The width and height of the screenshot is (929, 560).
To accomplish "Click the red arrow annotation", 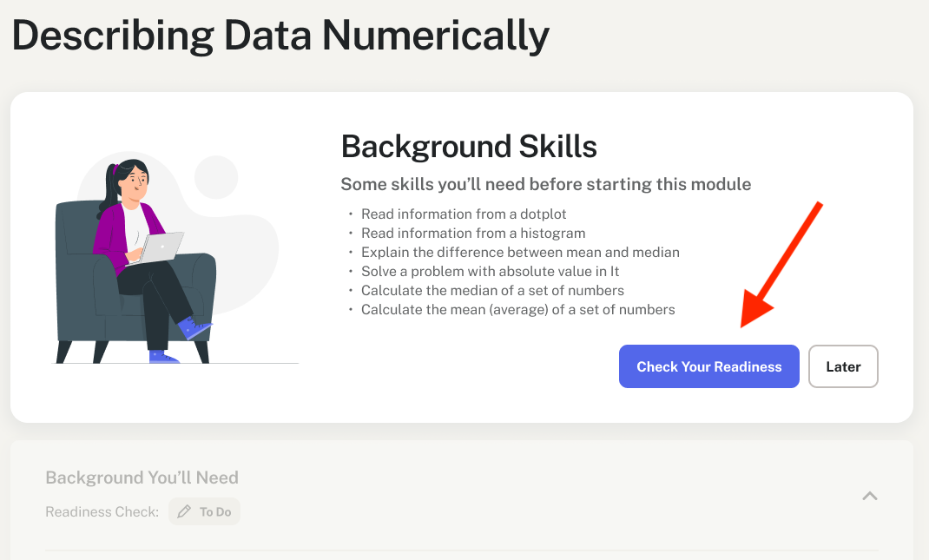I will (780, 266).
